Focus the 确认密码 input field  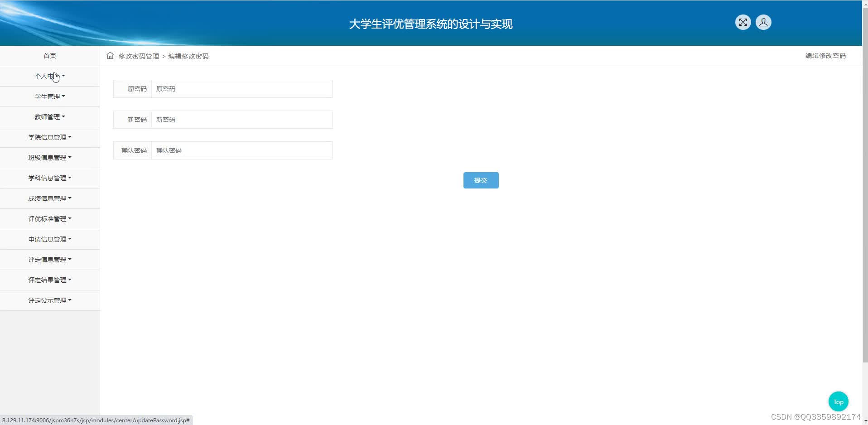242,150
